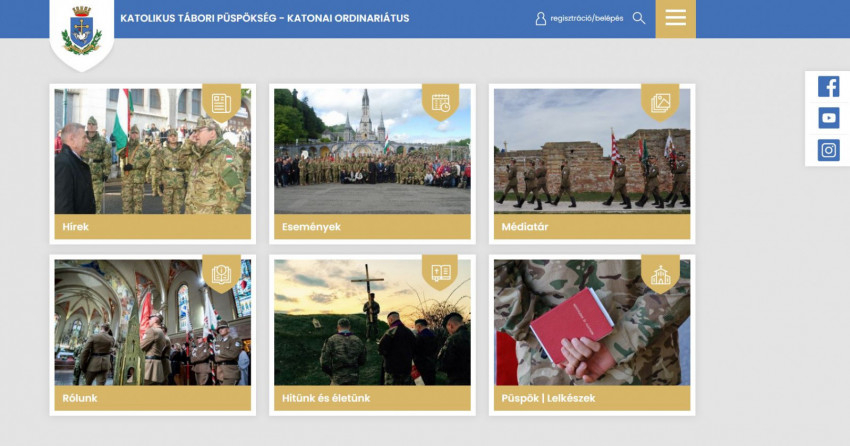Image resolution: width=850 pixels, height=446 pixels.
Task: Open the YouTube channel icon
Action: [x=828, y=118]
